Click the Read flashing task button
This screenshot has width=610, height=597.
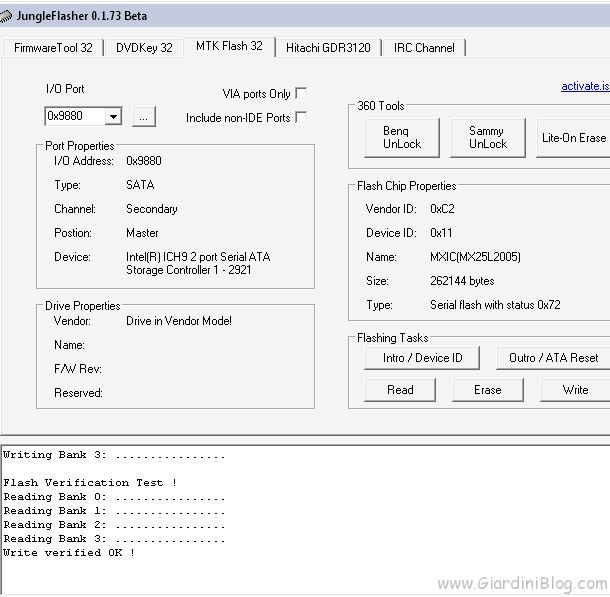coord(400,390)
